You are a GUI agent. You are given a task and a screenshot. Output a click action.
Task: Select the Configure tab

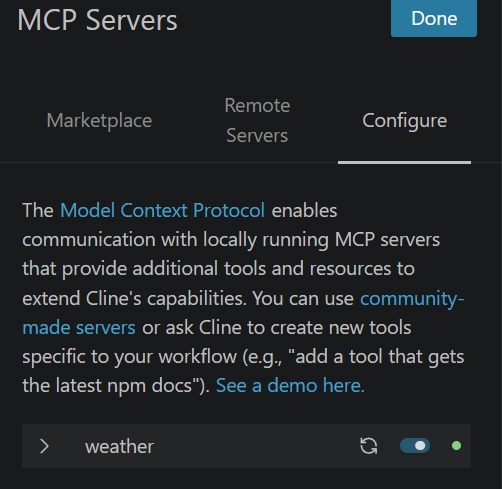(x=405, y=120)
